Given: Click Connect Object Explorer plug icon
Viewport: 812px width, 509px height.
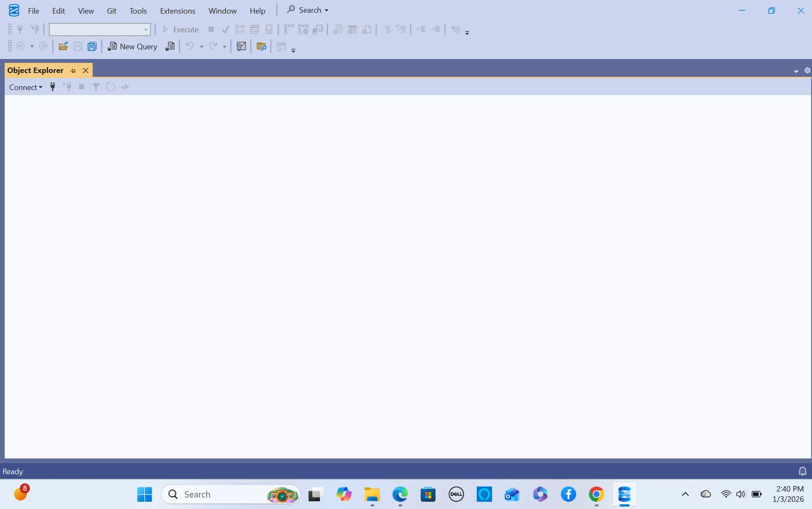Looking at the screenshot, I should pos(53,87).
